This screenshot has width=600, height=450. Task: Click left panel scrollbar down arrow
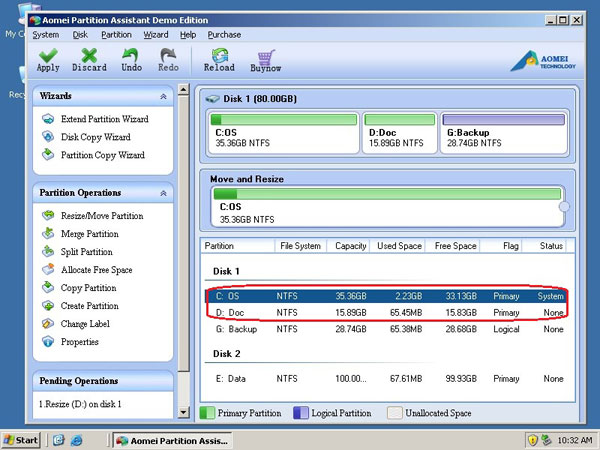click(183, 412)
